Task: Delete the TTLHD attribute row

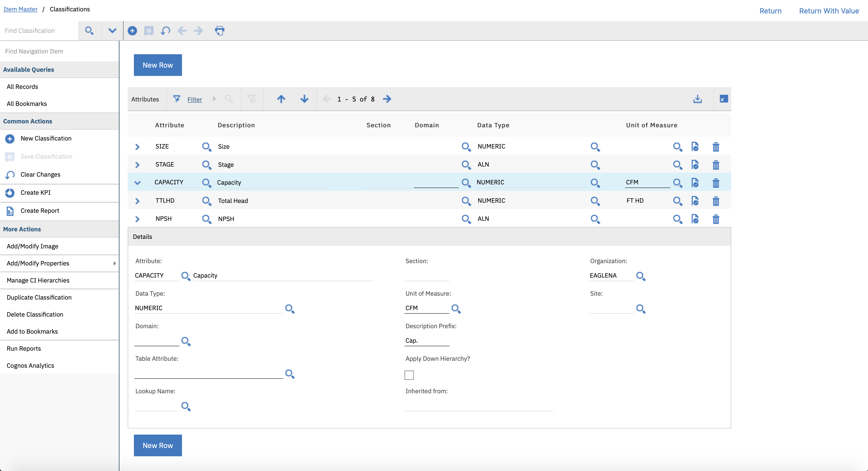Action: coord(716,201)
